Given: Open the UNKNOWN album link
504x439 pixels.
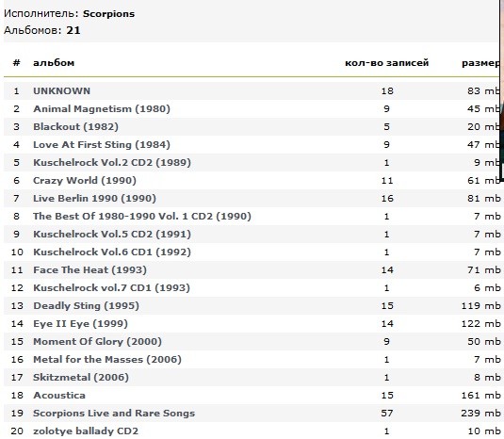Looking at the screenshot, I should (x=62, y=91).
